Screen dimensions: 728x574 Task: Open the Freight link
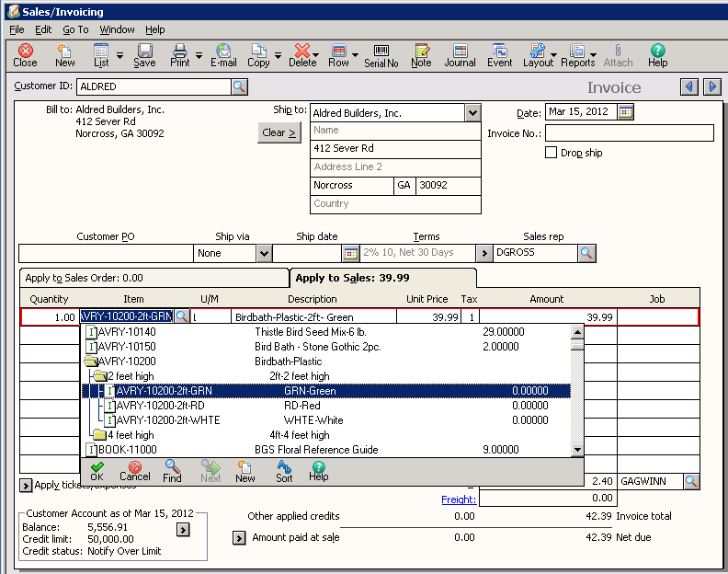pos(459,499)
